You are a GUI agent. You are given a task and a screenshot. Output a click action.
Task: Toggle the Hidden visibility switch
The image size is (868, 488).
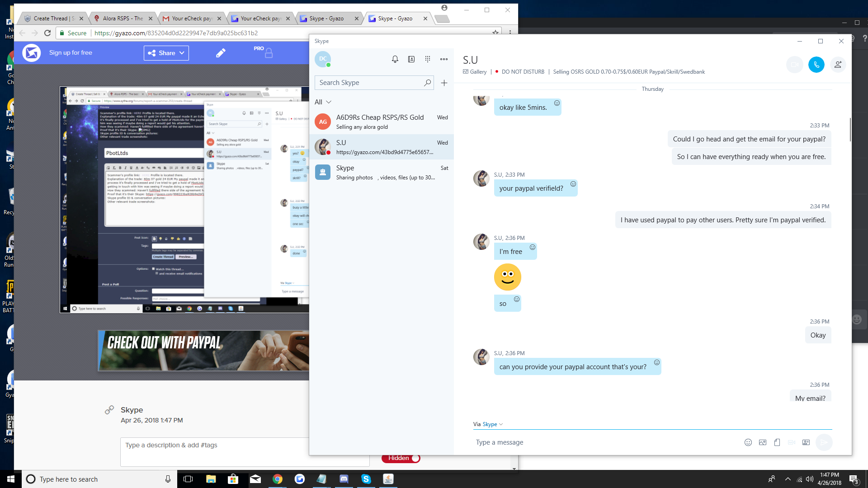point(401,458)
